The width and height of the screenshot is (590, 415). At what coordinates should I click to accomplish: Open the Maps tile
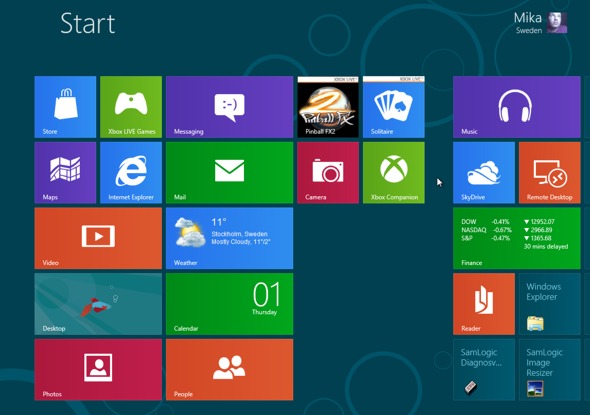tap(65, 173)
